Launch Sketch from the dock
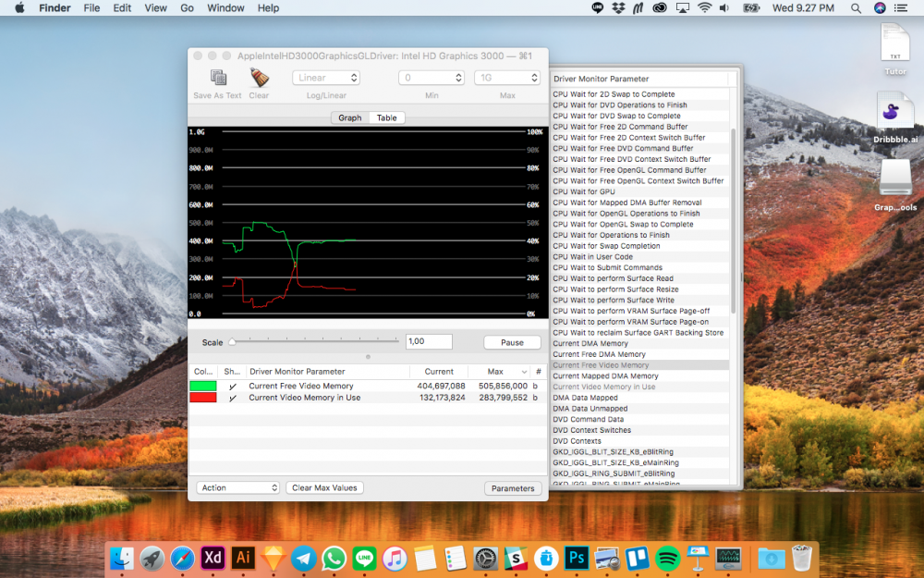 (x=274, y=558)
